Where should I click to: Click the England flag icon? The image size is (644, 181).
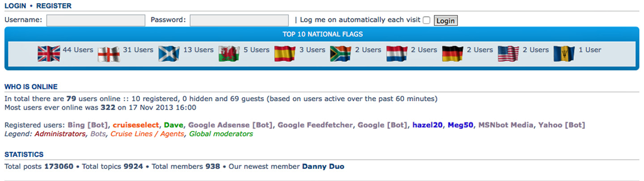109,54
